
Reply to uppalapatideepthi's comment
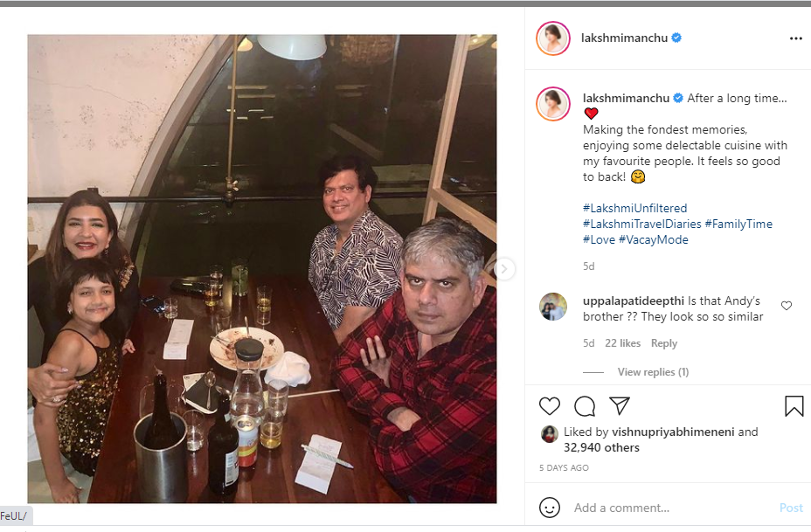664,343
